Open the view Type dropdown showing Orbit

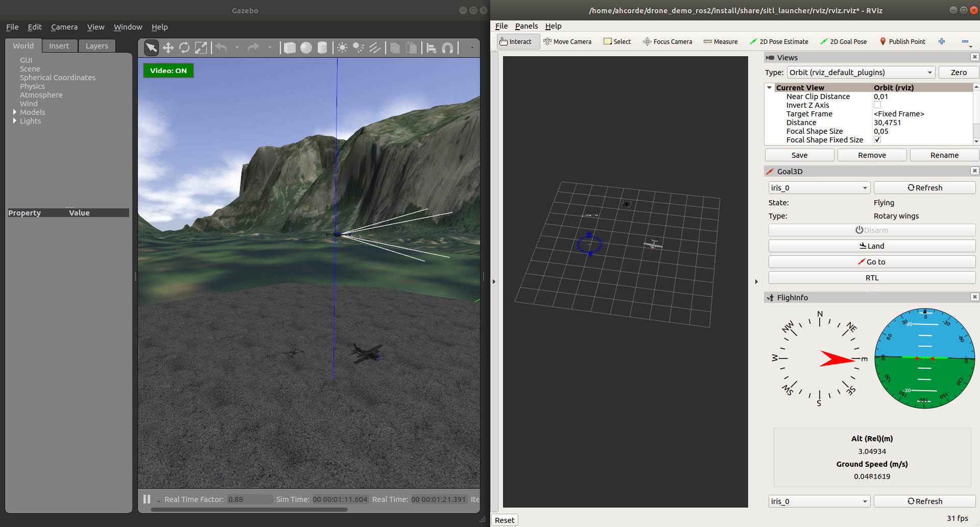coord(861,72)
